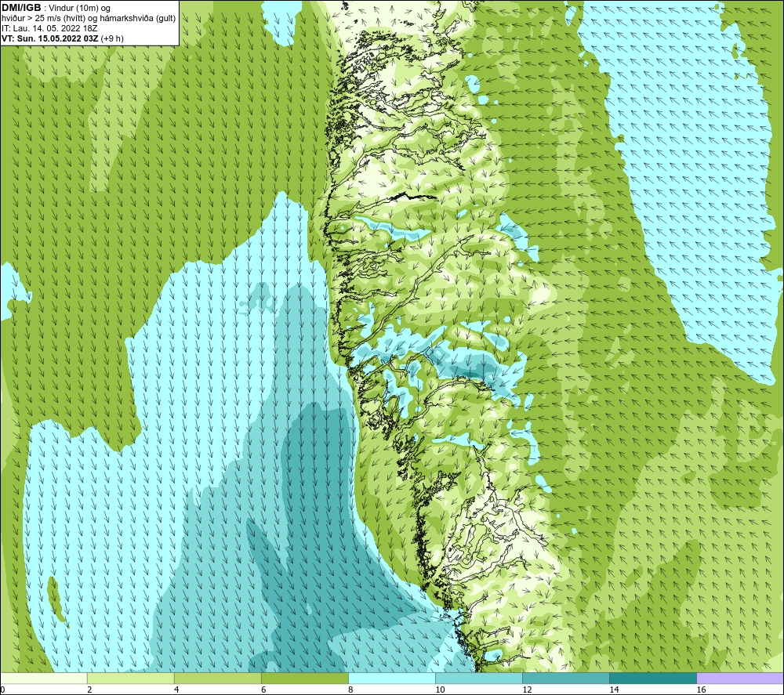Click the 4–6 m/s green legend swatch

click(217, 679)
